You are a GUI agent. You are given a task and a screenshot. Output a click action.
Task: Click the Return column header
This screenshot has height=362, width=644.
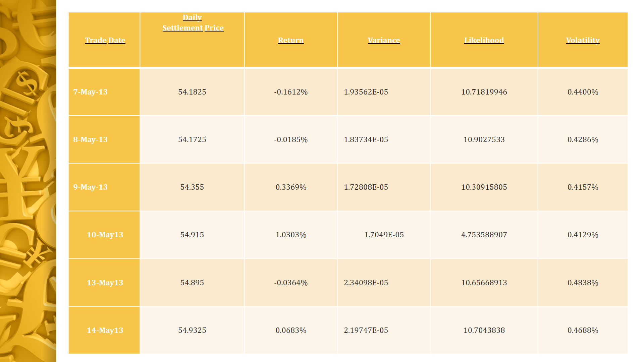coord(291,40)
